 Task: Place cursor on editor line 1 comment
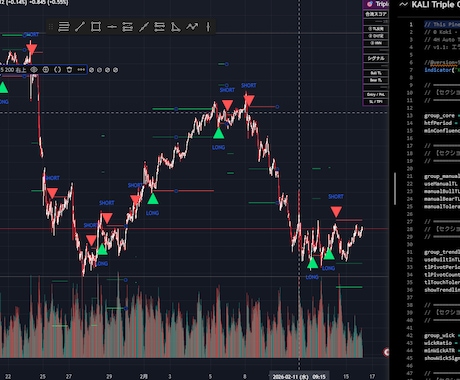[442, 24]
